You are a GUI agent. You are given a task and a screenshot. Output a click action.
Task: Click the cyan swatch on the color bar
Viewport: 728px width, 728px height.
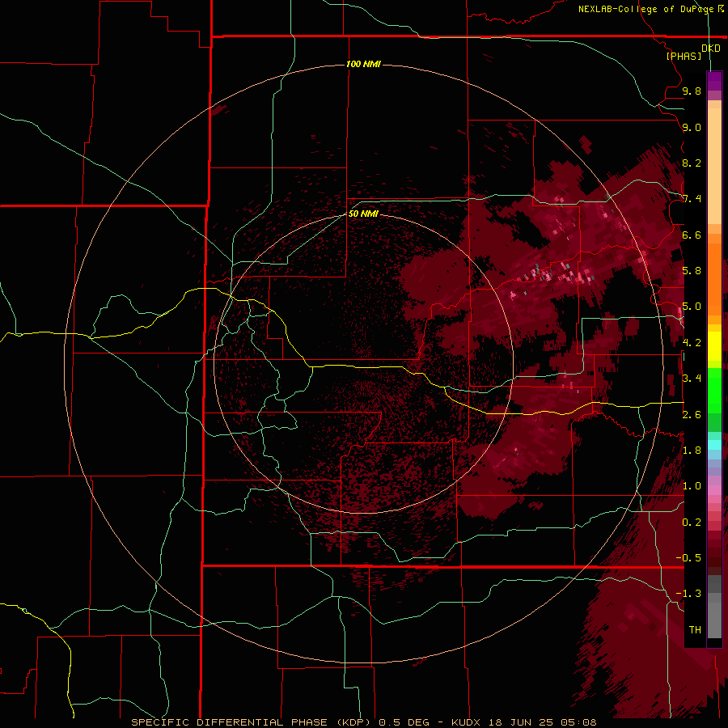pos(714,445)
